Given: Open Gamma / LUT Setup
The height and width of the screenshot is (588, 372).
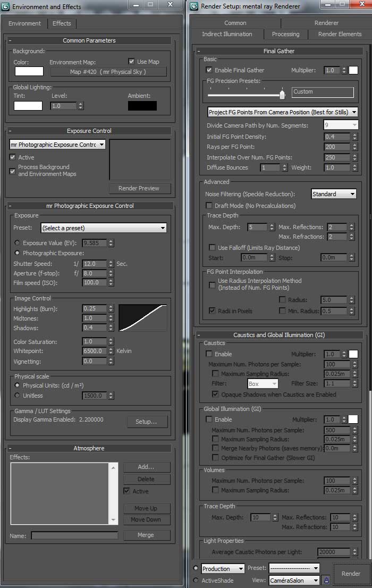Looking at the screenshot, I should pos(147,422).
